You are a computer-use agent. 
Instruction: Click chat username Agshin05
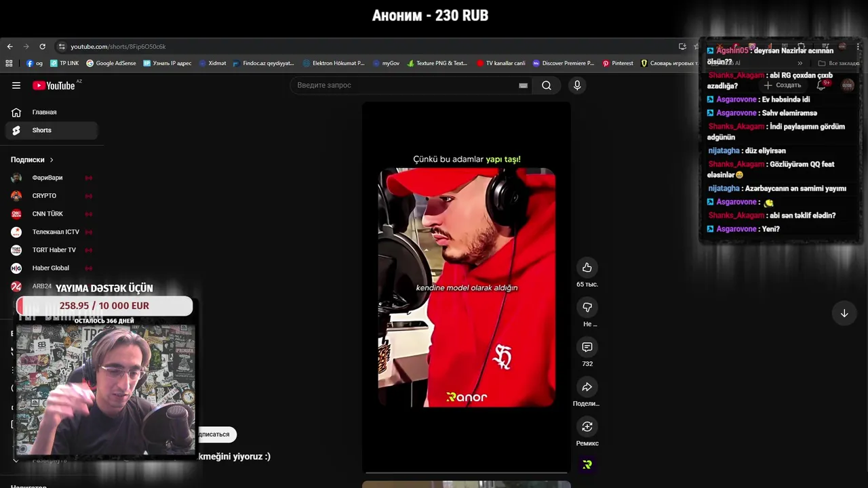point(732,51)
